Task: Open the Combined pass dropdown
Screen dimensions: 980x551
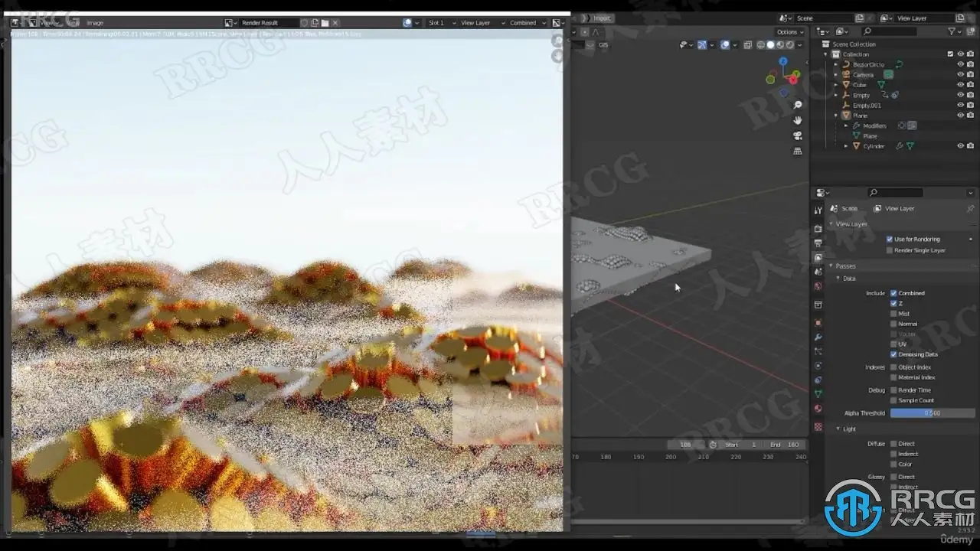Action: [527, 23]
